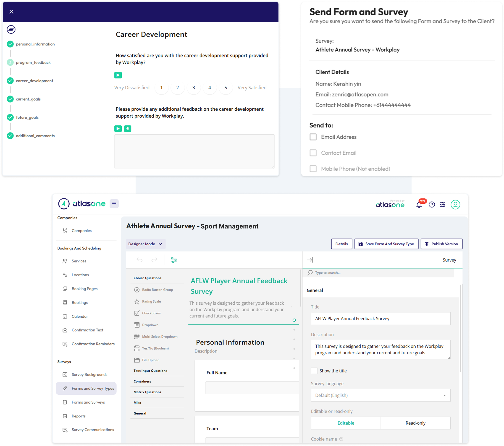The width and height of the screenshot is (504, 446).
Task: Check the Contact Email send option
Action: [313, 153]
